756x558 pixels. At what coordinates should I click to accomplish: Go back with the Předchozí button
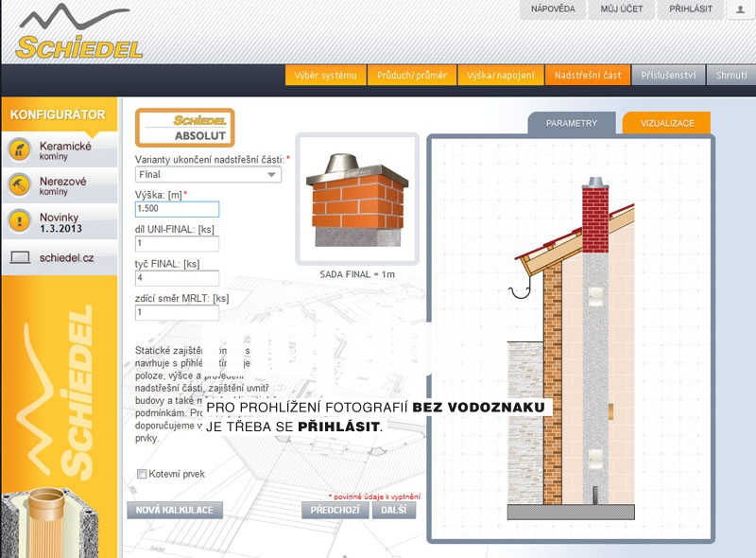coord(335,510)
